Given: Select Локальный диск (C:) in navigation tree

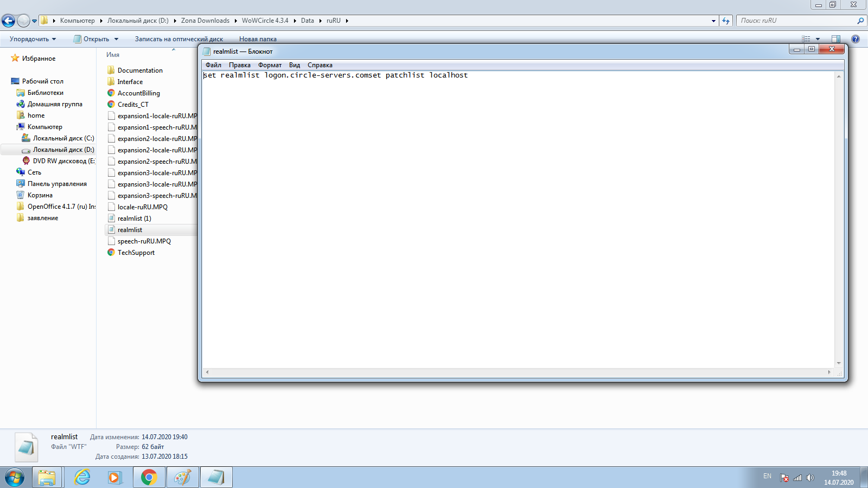Looking at the screenshot, I should pyautogui.click(x=63, y=138).
